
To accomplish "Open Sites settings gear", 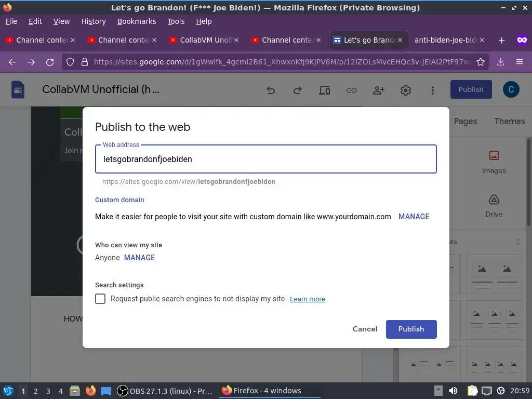I will tap(405, 90).
